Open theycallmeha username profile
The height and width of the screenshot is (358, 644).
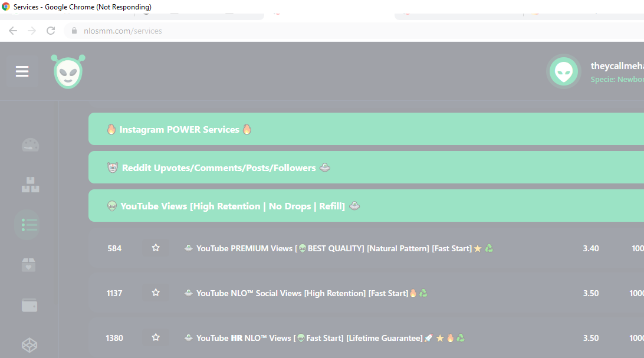(617, 65)
